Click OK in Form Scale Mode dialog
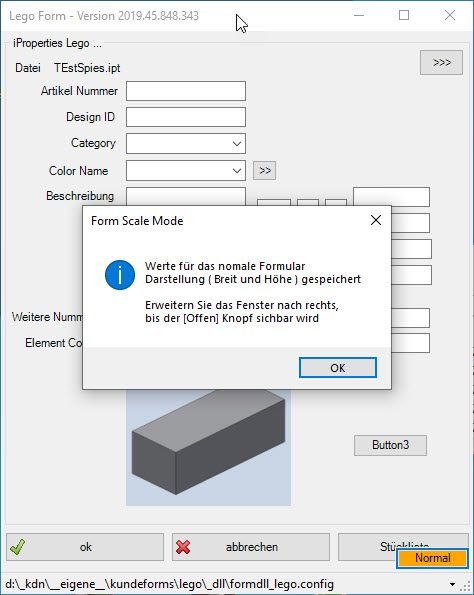Viewport: 474px width, 595px height. pos(338,368)
